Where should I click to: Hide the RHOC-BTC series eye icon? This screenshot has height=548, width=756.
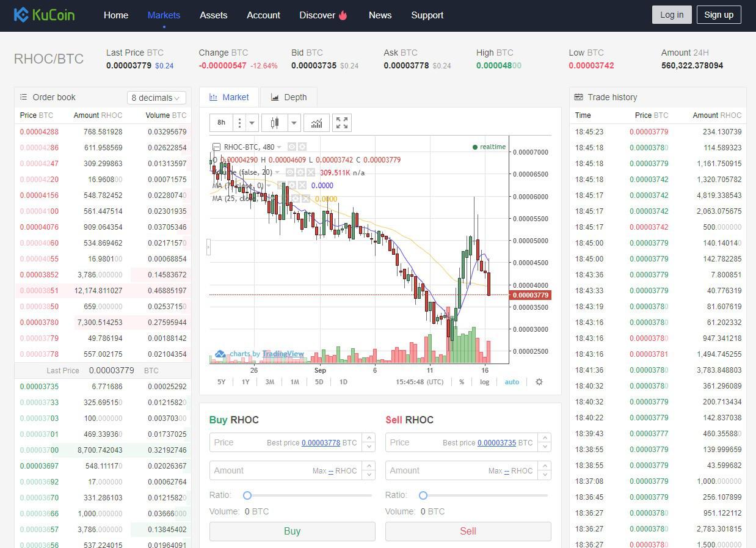292,147
